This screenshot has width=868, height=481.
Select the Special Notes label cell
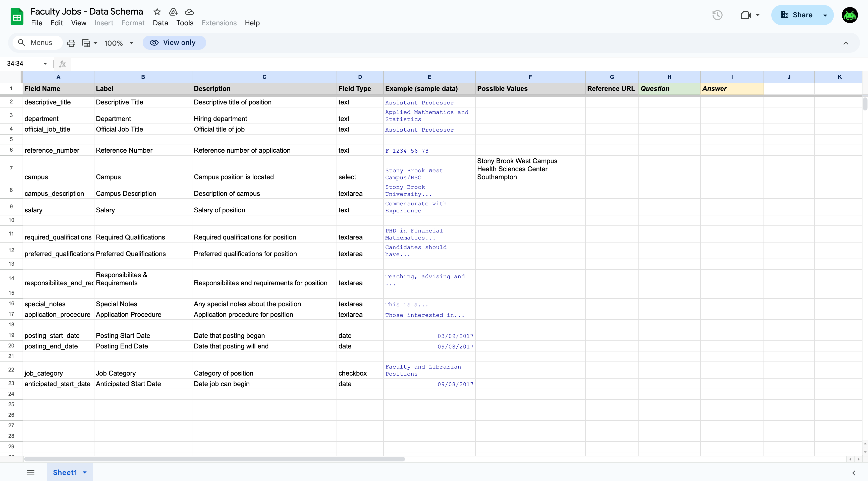[x=143, y=304]
